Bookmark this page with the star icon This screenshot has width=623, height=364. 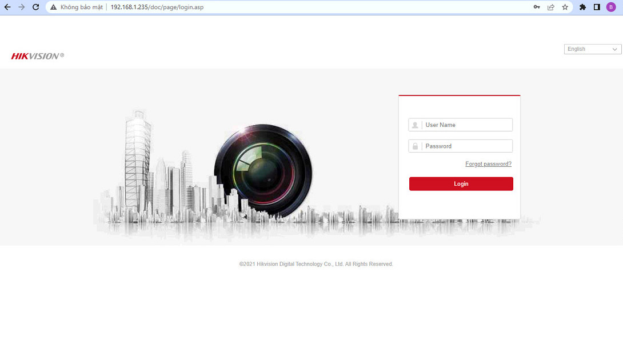click(x=565, y=7)
